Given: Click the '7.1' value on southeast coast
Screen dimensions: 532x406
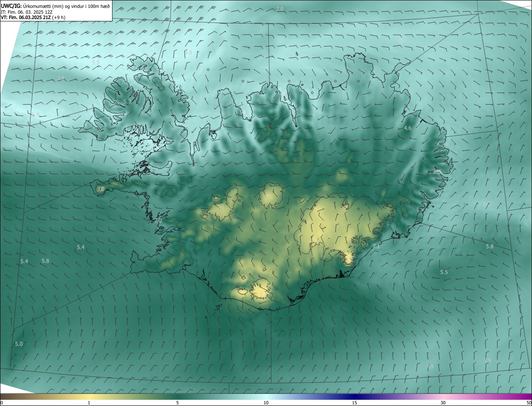Looking at the screenshot, I should click(x=376, y=246).
